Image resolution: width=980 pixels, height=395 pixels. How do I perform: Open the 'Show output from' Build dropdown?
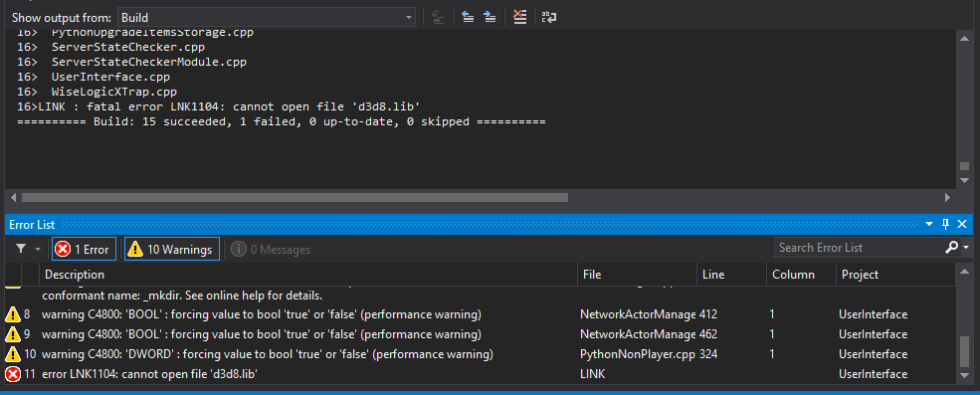pos(266,18)
